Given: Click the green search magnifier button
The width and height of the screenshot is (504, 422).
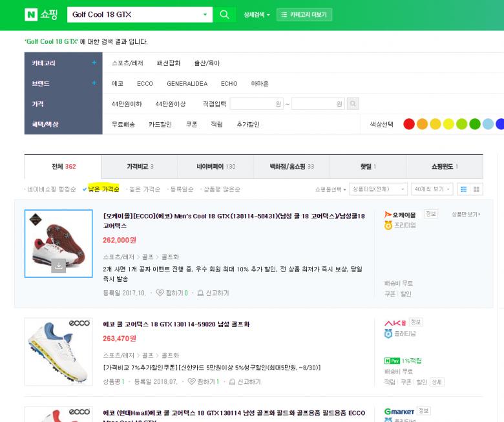Looking at the screenshot, I should 224,14.
